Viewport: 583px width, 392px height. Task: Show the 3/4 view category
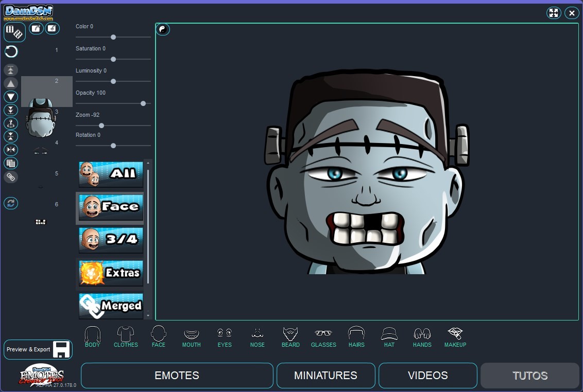[110, 240]
